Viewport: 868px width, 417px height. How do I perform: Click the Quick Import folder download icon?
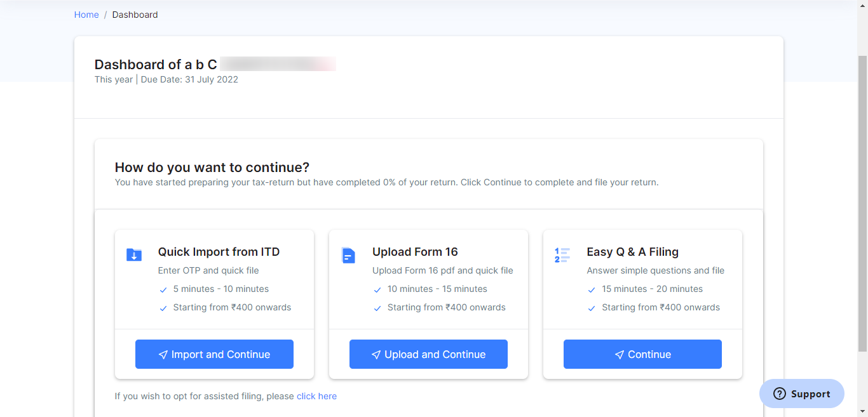[133, 255]
